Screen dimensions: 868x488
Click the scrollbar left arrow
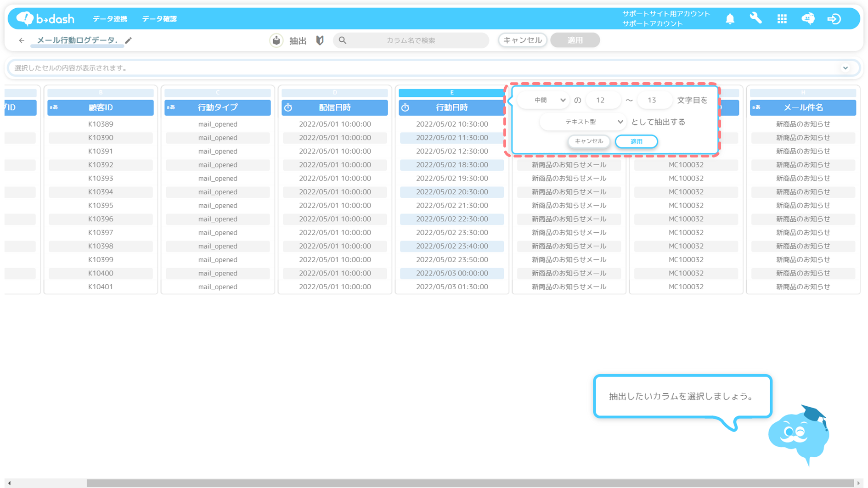[x=9, y=483]
